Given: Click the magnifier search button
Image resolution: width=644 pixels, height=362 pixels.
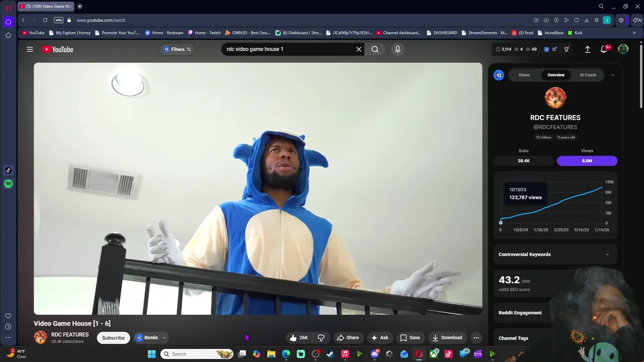Looking at the screenshot, I should pyautogui.click(x=375, y=49).
